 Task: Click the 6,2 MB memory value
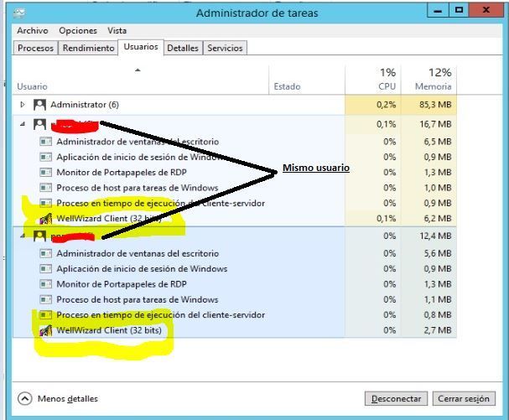(438, 219)
